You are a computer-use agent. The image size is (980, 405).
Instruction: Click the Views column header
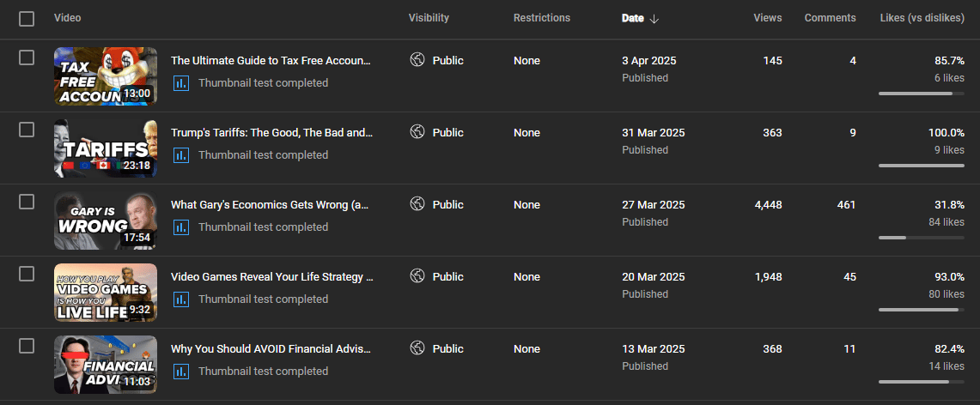coord(767,18)
